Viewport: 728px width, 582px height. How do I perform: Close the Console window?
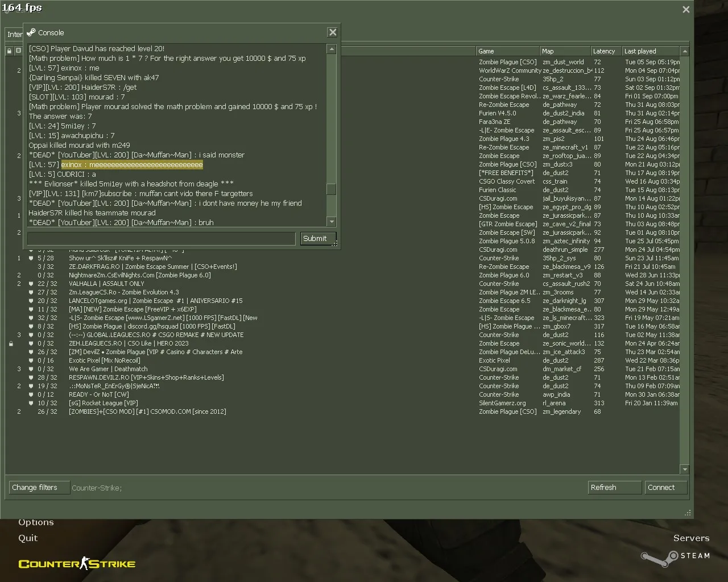pos(333,32)
